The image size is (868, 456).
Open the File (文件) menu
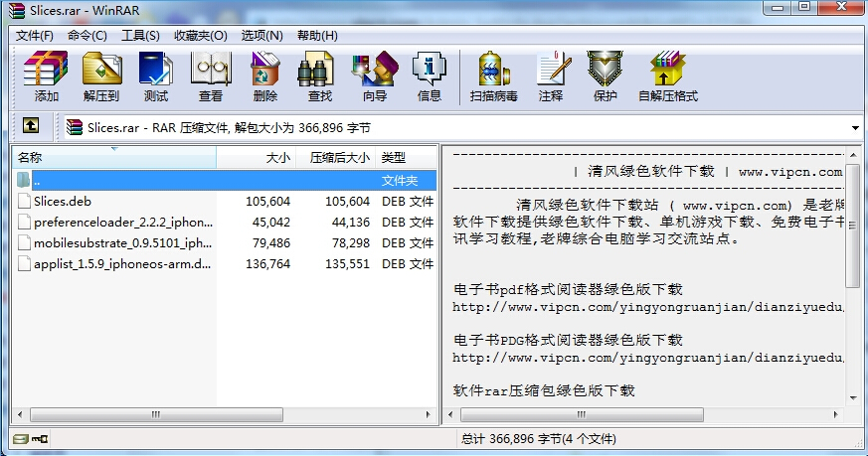click(34, 36)
